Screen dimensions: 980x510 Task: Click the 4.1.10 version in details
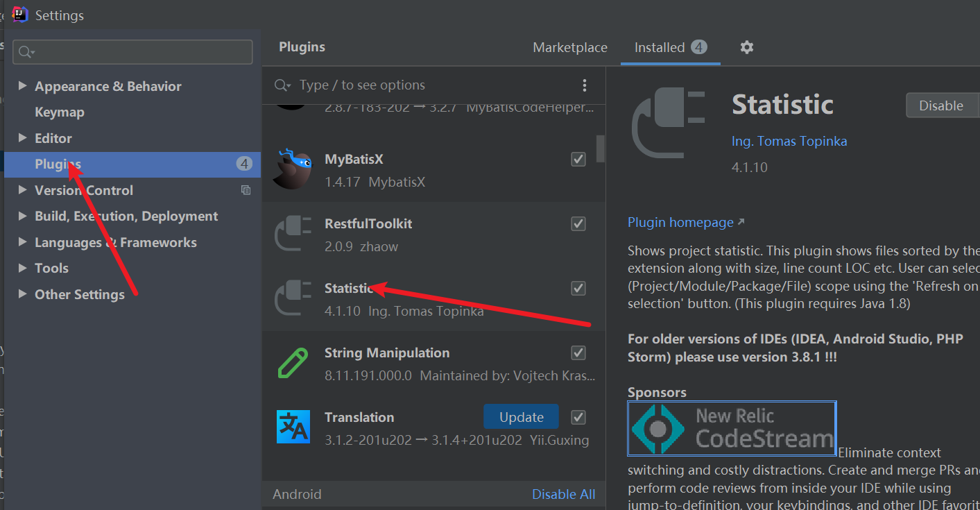tap(749, 167)
